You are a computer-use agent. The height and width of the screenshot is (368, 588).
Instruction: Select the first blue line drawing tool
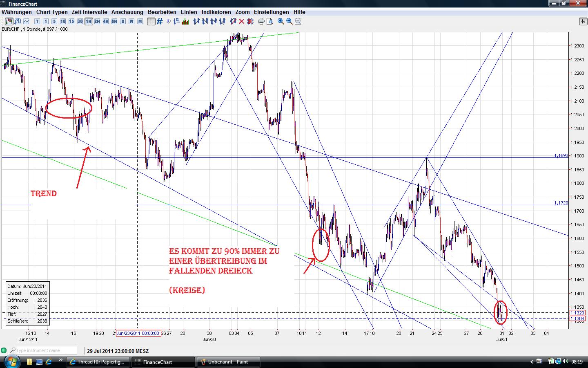(196, 21)
